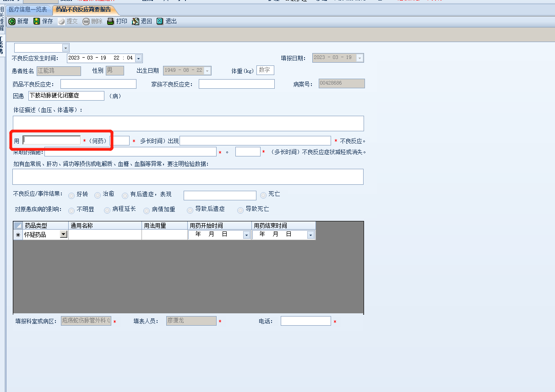Select the grid row header corner icon

[x=18, y=226]
